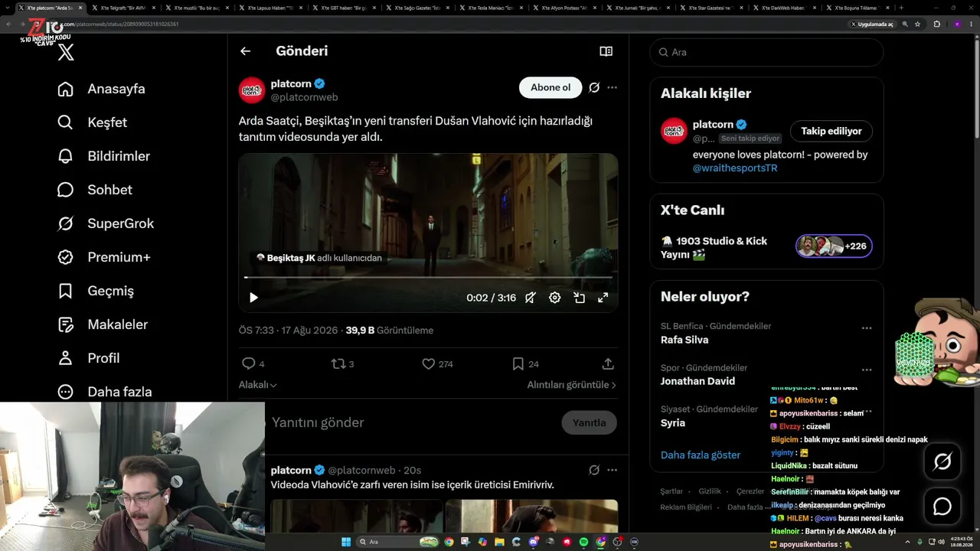
Task: Select the Makaleler icon in sidebar
Action: click(x=66, y=324)
